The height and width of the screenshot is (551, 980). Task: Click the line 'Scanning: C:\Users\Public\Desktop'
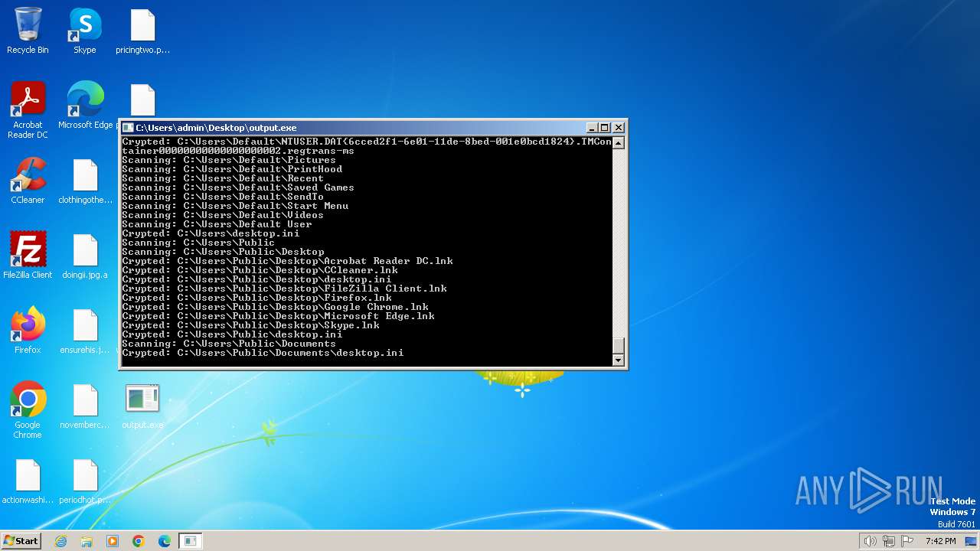(x=223, y=252)
